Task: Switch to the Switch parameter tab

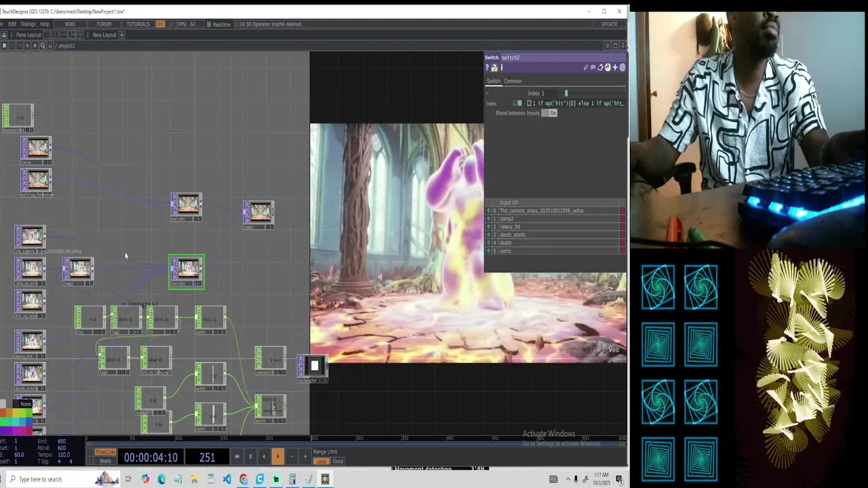Action: click(x=494, y=81)
